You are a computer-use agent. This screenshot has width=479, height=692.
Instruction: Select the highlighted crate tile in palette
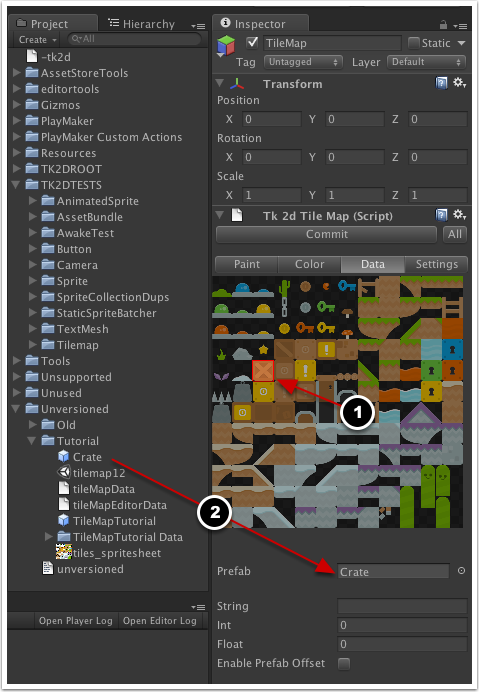click(x=263, y=370)
